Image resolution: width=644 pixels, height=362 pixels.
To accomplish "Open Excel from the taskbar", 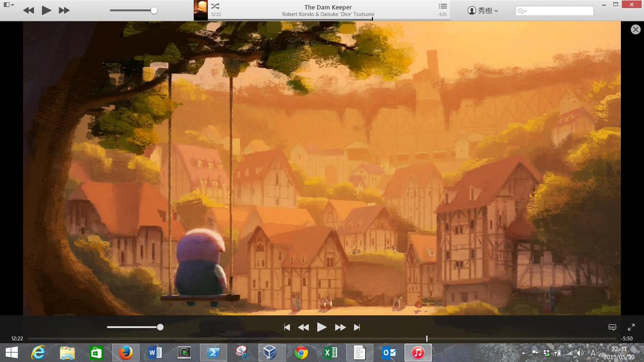I will tap(330, 352).
